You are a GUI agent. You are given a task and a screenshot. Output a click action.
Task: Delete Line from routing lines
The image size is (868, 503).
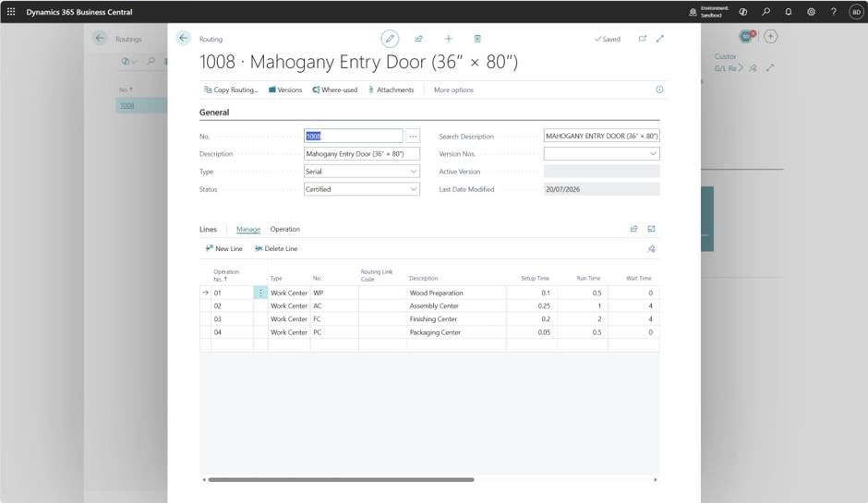pyautogui.click(x=276, y=249)
